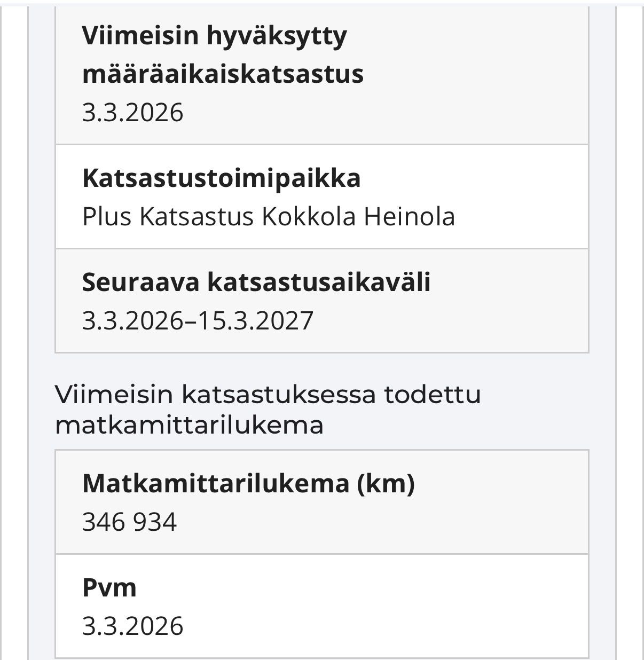The height and width of the screenshot is (660, 644).
Task: Click the 'Viimeisin hyväksytty' bold label line
Action: 214,37
